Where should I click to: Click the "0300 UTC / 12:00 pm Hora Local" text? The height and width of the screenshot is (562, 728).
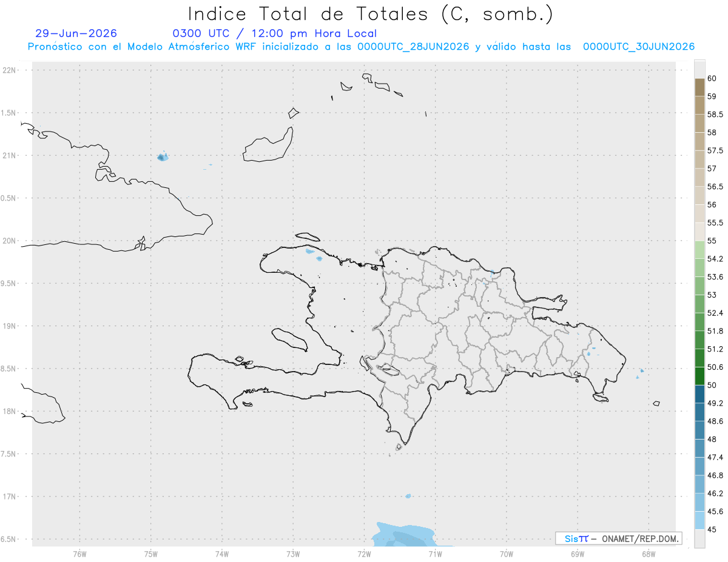[x=275, y=33]
